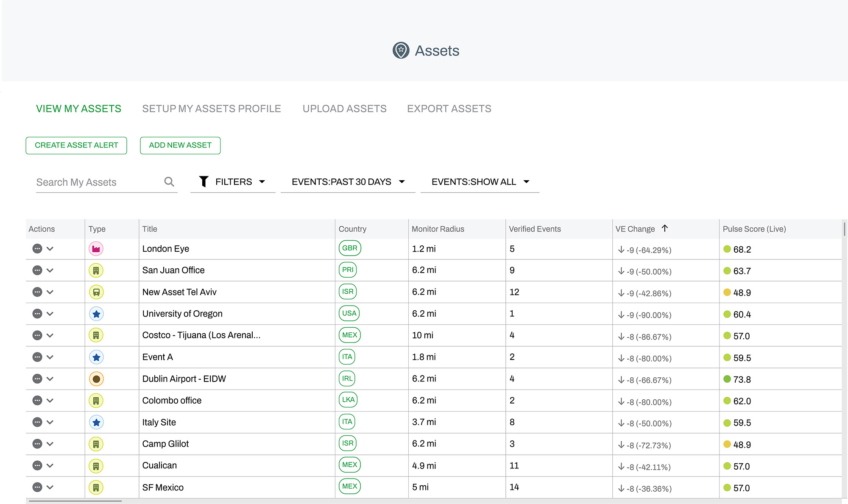Expand the Event A row chevron

50,357
